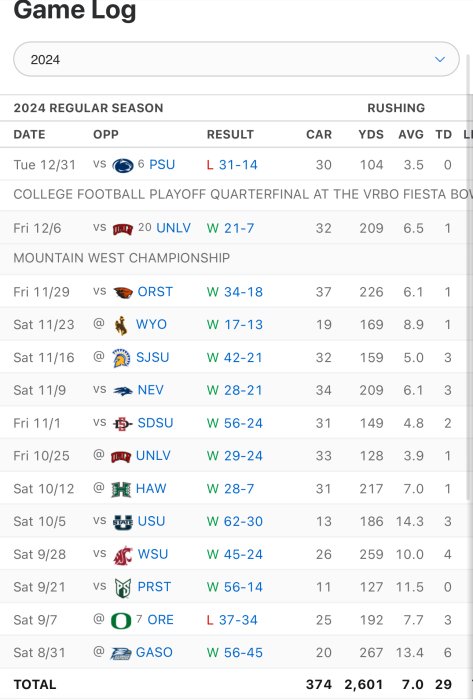Screen dimensions: 473x700
Task: Open the L 31-14 game result
Action: click(232, 165)
